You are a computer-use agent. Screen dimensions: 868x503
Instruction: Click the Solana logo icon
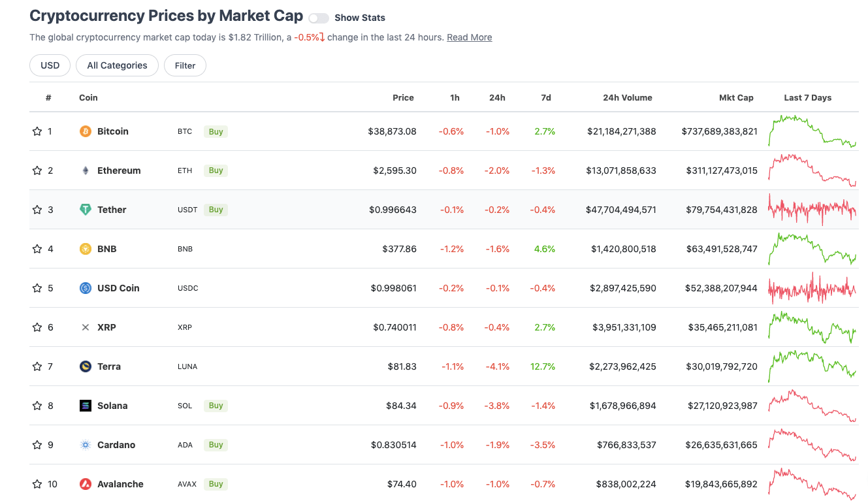[x=86, y=406]
